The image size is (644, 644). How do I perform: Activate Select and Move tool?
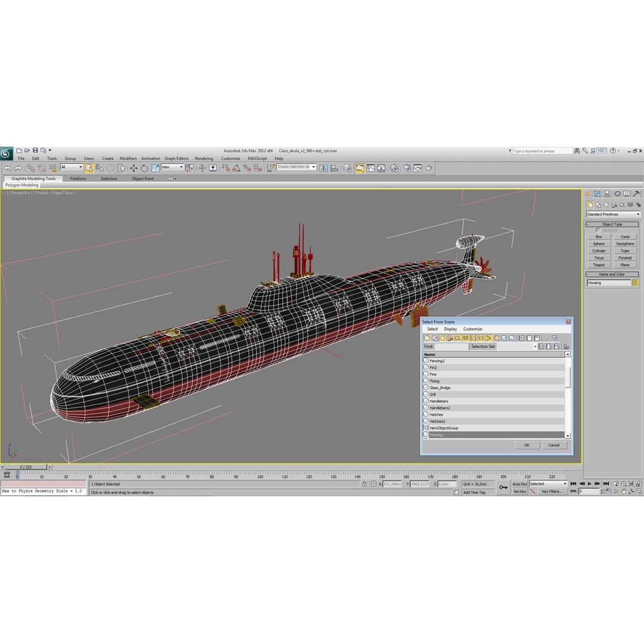click(x=134, y=168)
